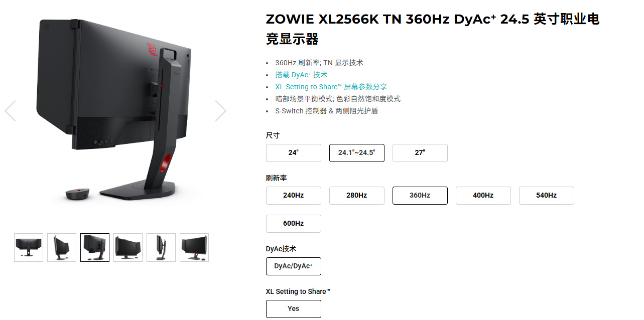The image size is (644, 320).
Task: Show next product image with right arrow
Action: click(221, 111)
